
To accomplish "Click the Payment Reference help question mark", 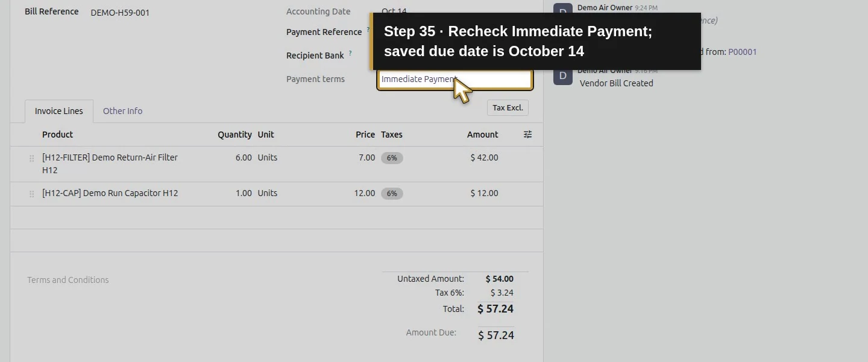I will coord(368,30).
